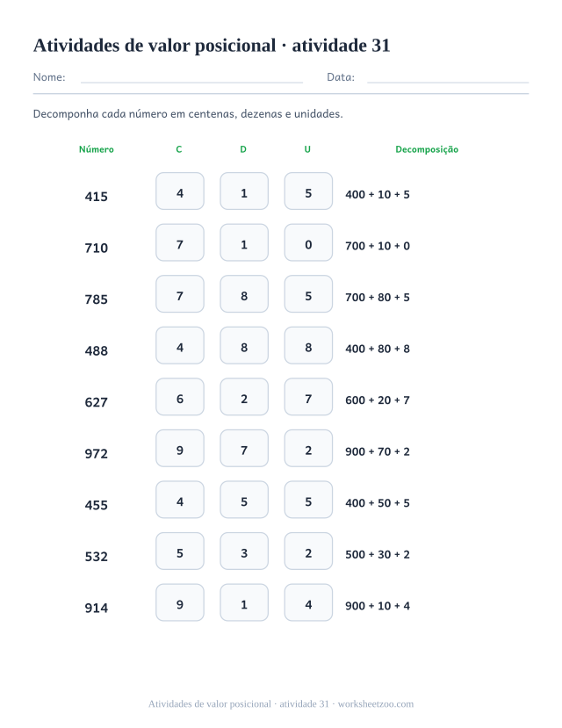This screenshot has height=728, width=562.
Task: Click the C column header
Action: 179,149
